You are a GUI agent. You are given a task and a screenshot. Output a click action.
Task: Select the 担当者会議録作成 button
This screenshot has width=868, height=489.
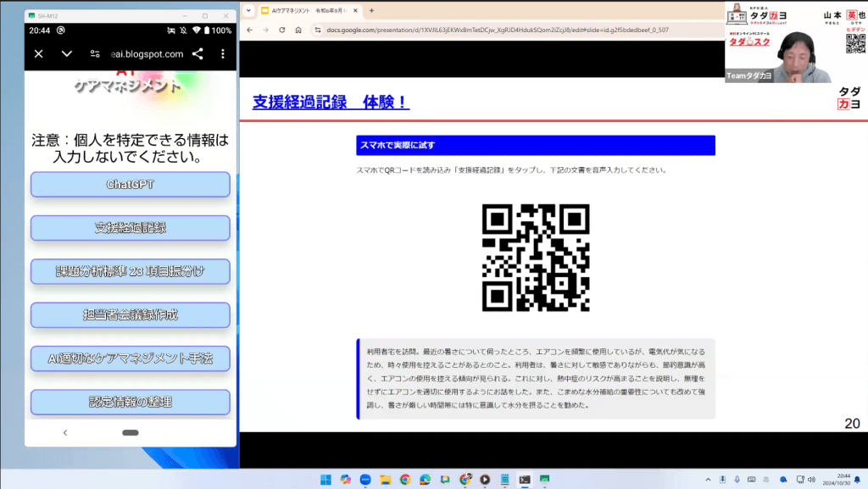coord(130,315)
